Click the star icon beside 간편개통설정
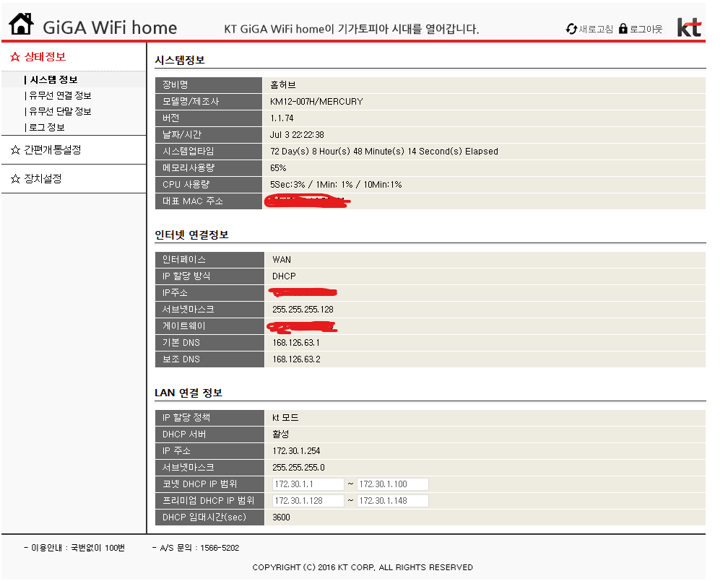This screenshot has height=581, width=728. tap(15, 150)
